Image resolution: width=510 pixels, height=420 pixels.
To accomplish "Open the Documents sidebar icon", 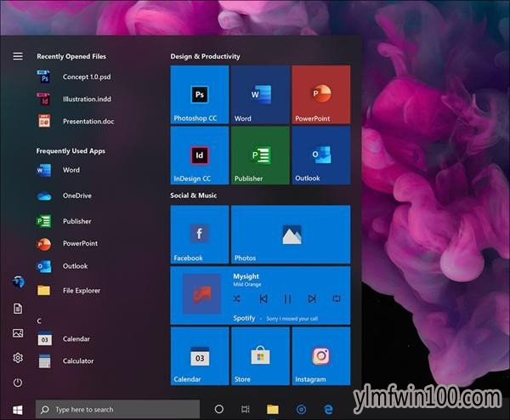I will 18,308.
